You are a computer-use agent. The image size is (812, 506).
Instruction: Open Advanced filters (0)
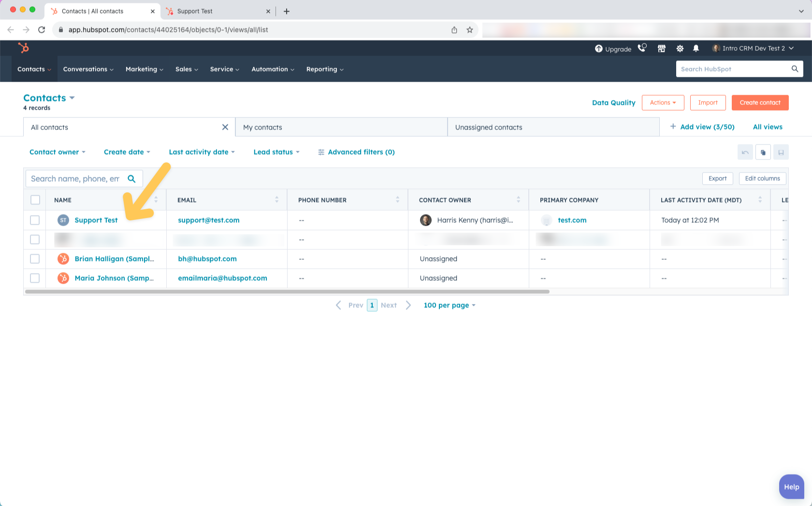pos(356,152)
